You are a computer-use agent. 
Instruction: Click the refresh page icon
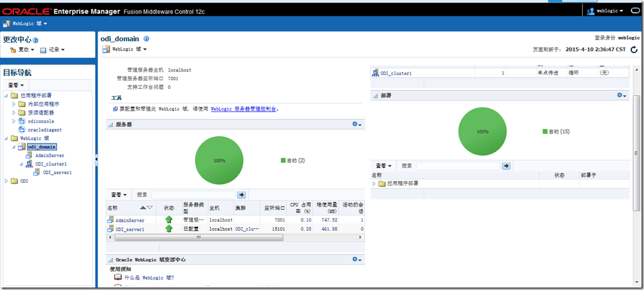pos(634,49)
